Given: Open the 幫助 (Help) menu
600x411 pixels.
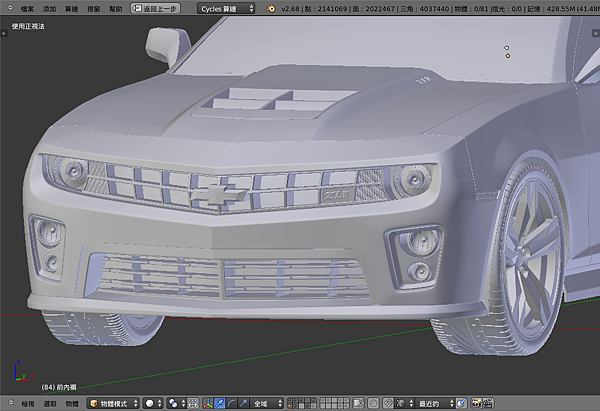Looking at the screenshot, I should 116,8.
